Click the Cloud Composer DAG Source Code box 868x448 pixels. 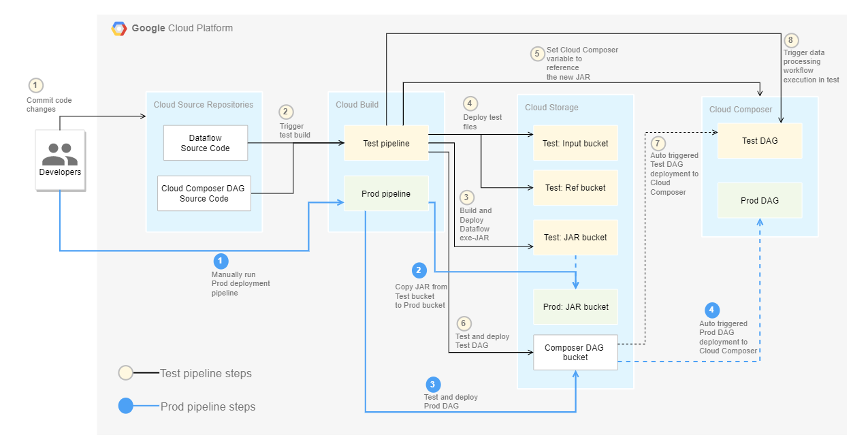pos(204,193)
